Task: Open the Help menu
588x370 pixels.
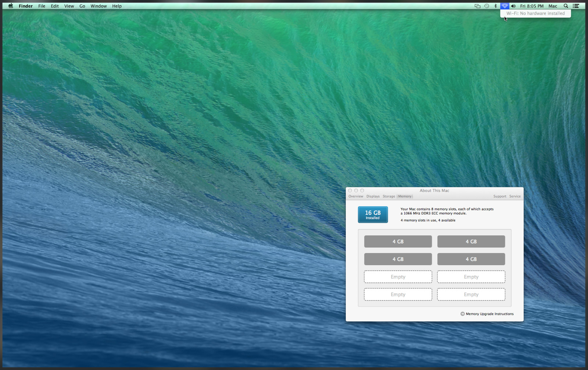Action: (117, 6)
